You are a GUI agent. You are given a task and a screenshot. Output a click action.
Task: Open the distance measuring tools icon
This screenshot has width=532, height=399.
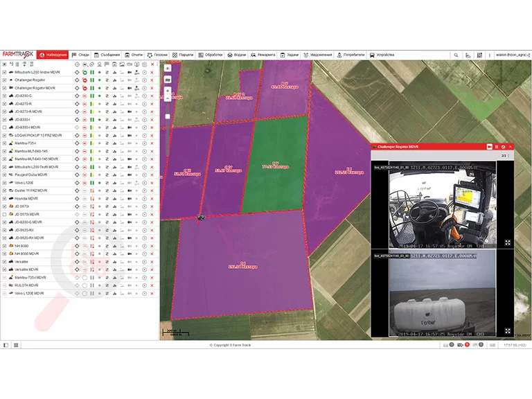pyautogui.click(x=468, y=55)
